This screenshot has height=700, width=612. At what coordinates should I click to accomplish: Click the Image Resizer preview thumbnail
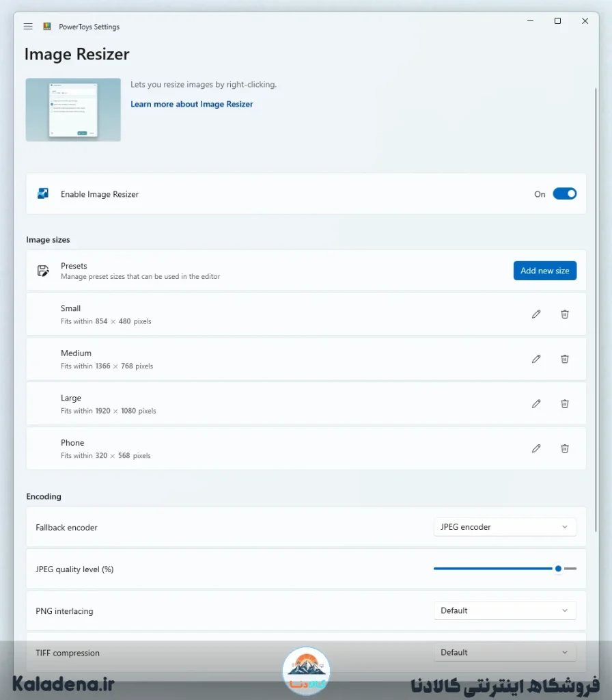click(73, 110)
